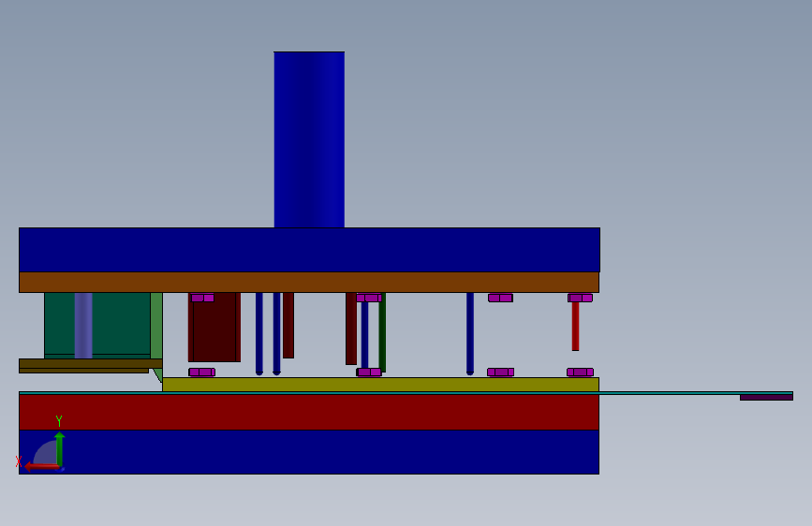Viewport: 812px width, 526px height.
Task: Click the red X axis arrow of triad
Action: [x=42, y=466]
